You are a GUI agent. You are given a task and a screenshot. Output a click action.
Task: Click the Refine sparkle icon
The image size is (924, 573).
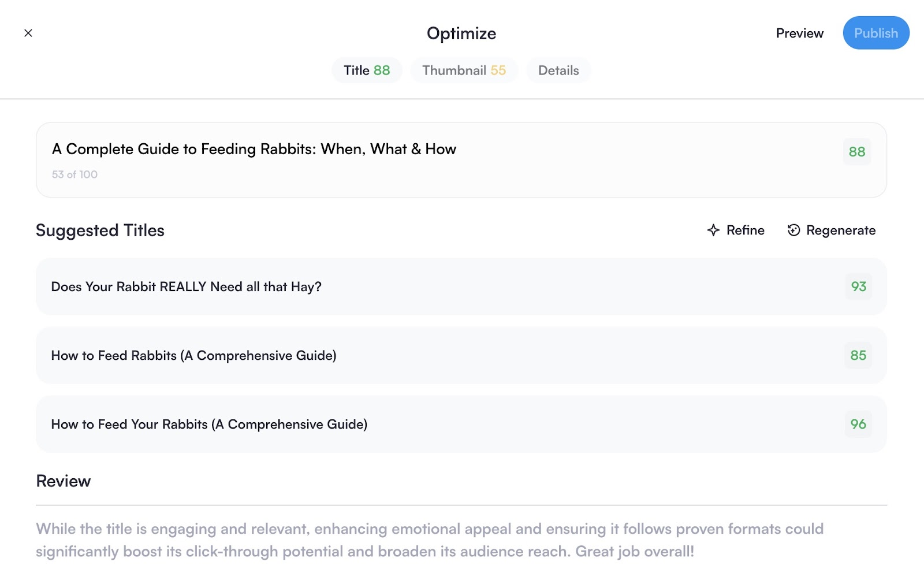click(x=714, y=230)
